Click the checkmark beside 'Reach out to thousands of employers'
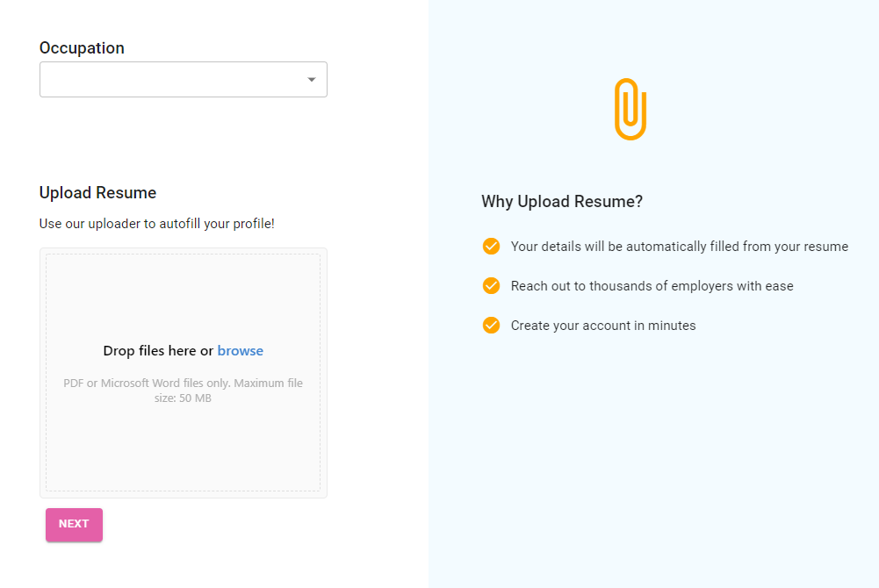This screenshot has height=588, width=879. click(x=491, y=285)
